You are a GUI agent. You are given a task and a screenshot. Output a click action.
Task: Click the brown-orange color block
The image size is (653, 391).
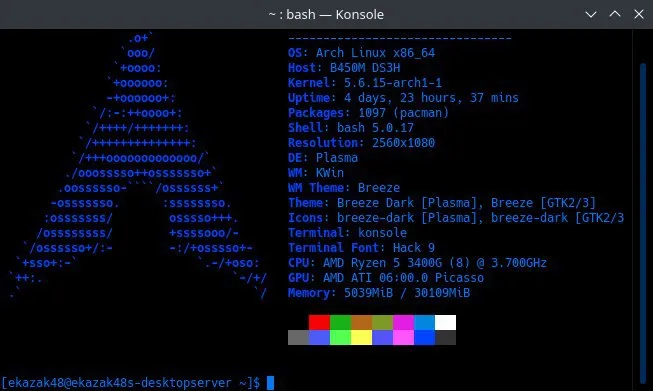point(361,322)
